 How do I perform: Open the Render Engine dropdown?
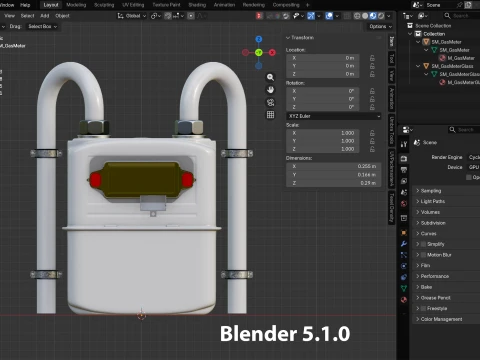point(473,157)
